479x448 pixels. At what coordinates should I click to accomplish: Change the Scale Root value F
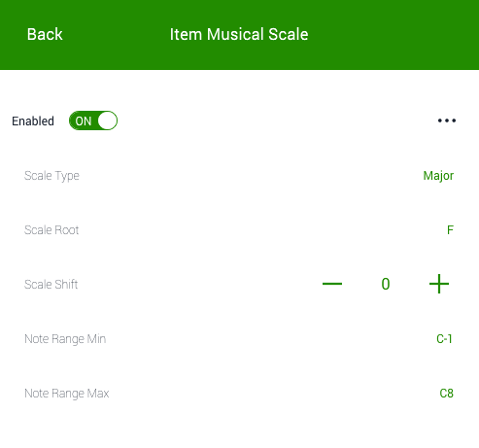450,230
